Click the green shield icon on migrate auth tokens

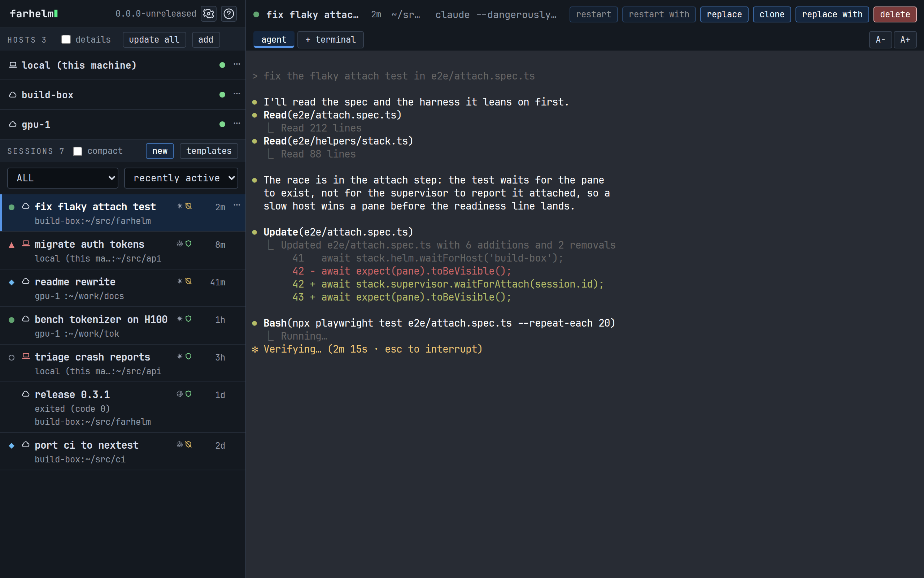189,243
